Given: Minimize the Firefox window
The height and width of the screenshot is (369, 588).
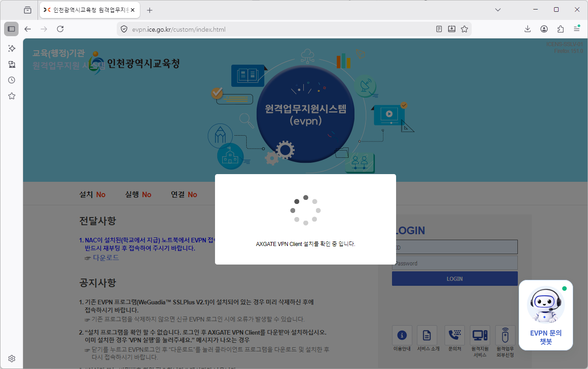Looking at the screenshot, I should click(x=535, y=9).
